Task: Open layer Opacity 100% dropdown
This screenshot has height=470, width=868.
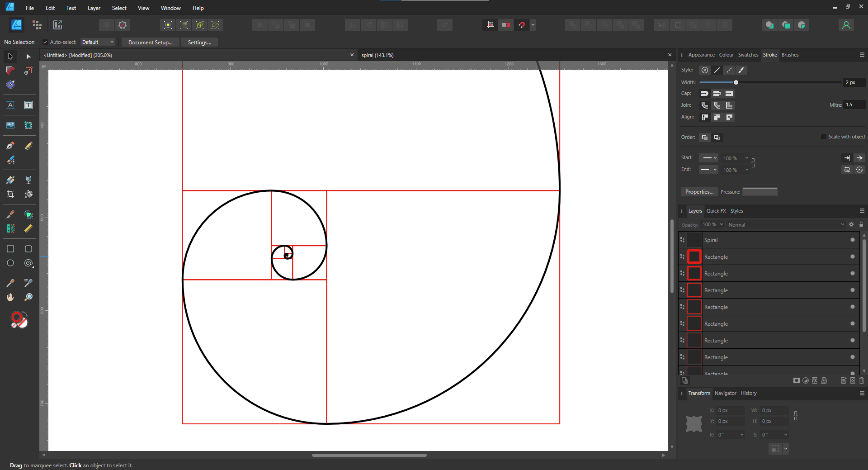Action: click(x=713, y=224)
